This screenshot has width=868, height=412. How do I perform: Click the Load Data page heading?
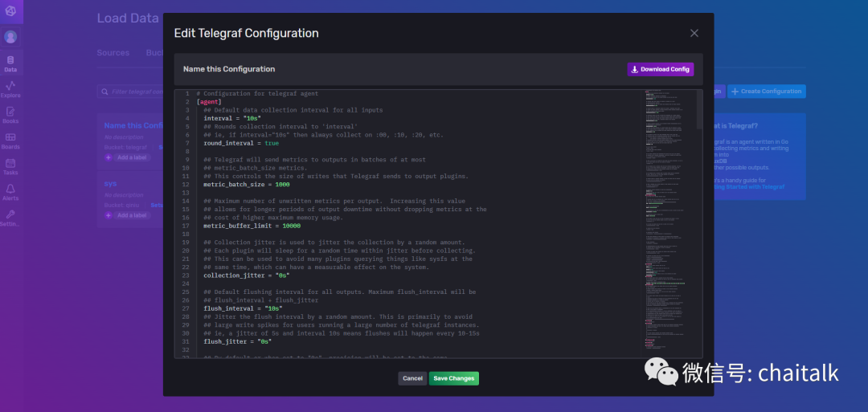pos(128,18)
